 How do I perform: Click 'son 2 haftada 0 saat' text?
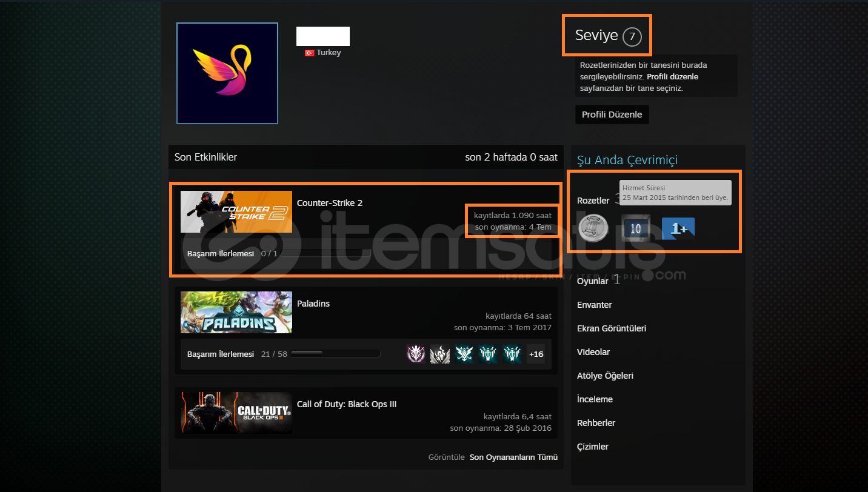511,157
